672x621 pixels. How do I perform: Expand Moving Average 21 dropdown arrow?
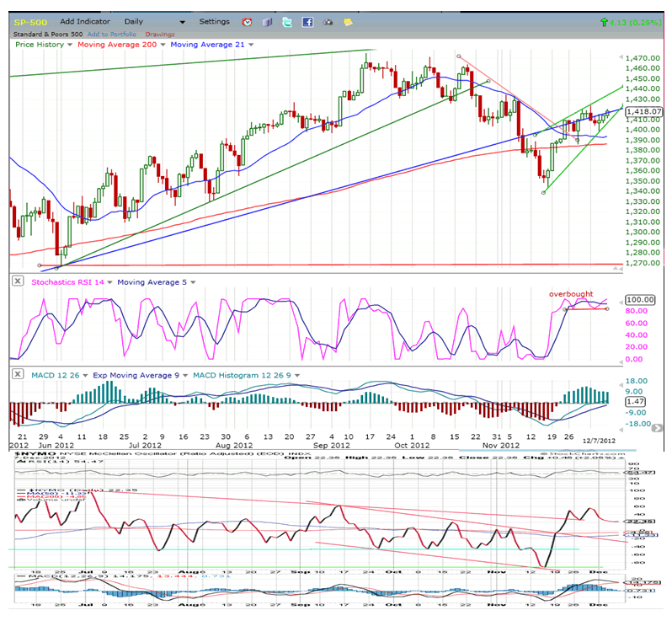[x=251, y=45]
